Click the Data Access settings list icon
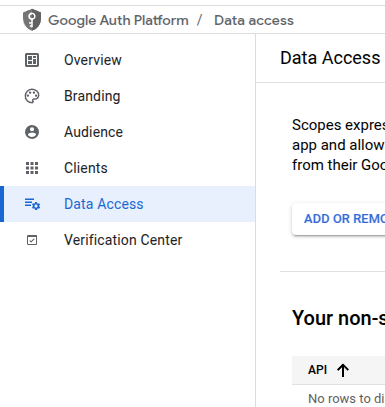 pos(32,204)
